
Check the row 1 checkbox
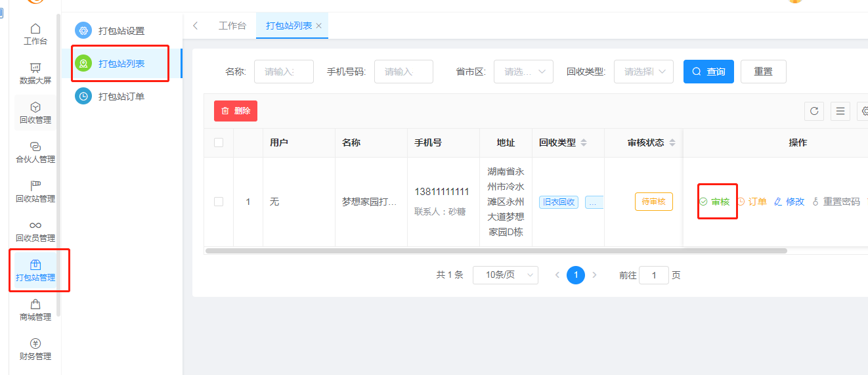[219, 202]
